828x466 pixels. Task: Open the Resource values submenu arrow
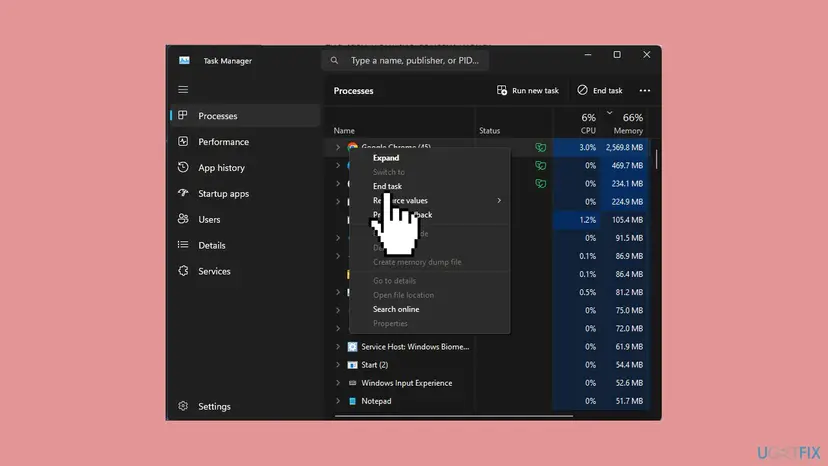pos(499,200)
